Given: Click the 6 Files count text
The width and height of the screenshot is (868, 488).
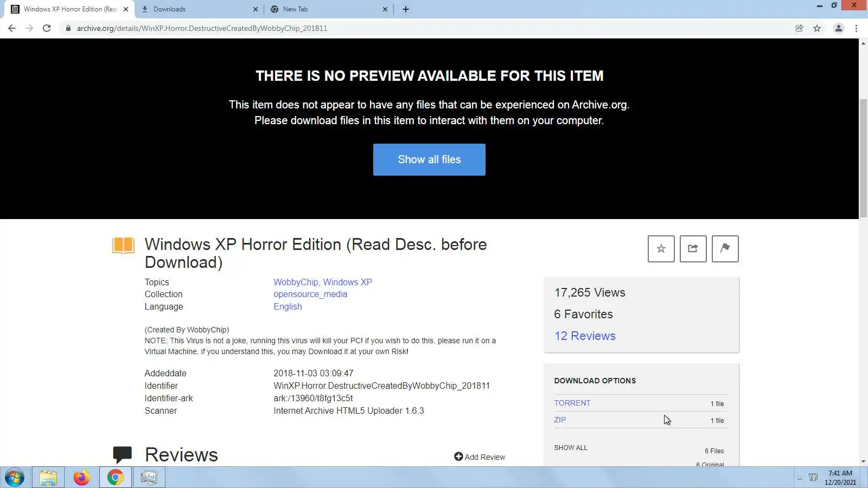Looking at the screenshot, I should (714, 451).
